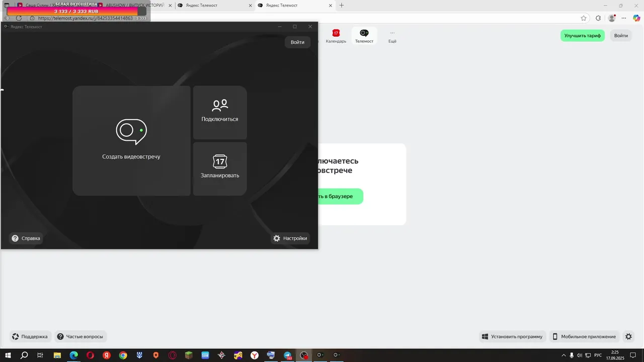
Task: Expand the Ещё services menu
Action: pos(392,36)
